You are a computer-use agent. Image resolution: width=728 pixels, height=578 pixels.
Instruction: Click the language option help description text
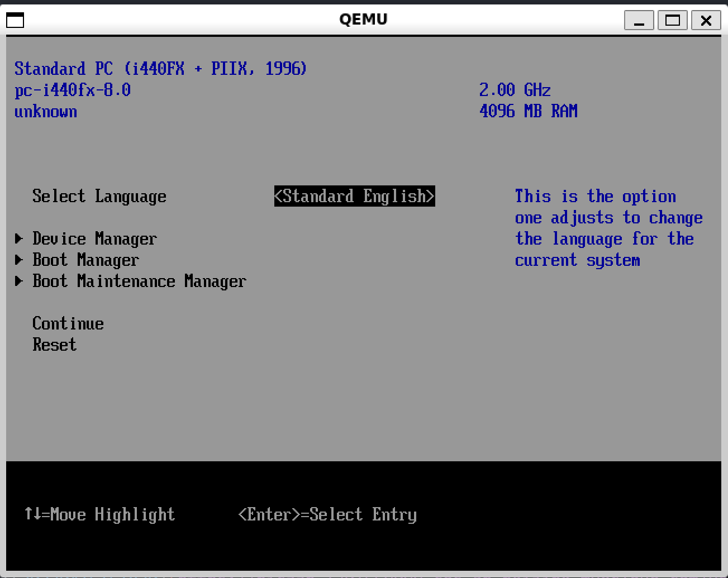608,228
